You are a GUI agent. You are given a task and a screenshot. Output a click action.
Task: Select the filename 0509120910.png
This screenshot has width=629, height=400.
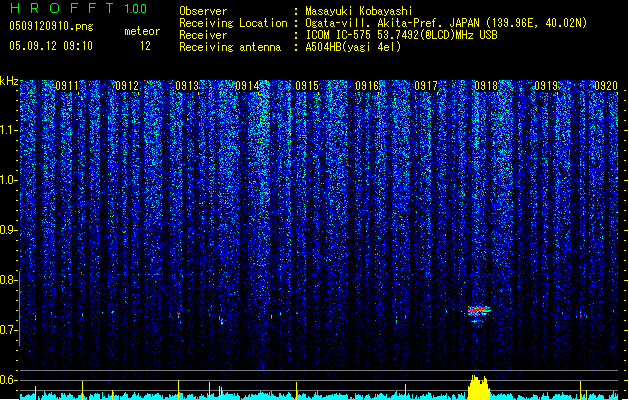(51, 26)
